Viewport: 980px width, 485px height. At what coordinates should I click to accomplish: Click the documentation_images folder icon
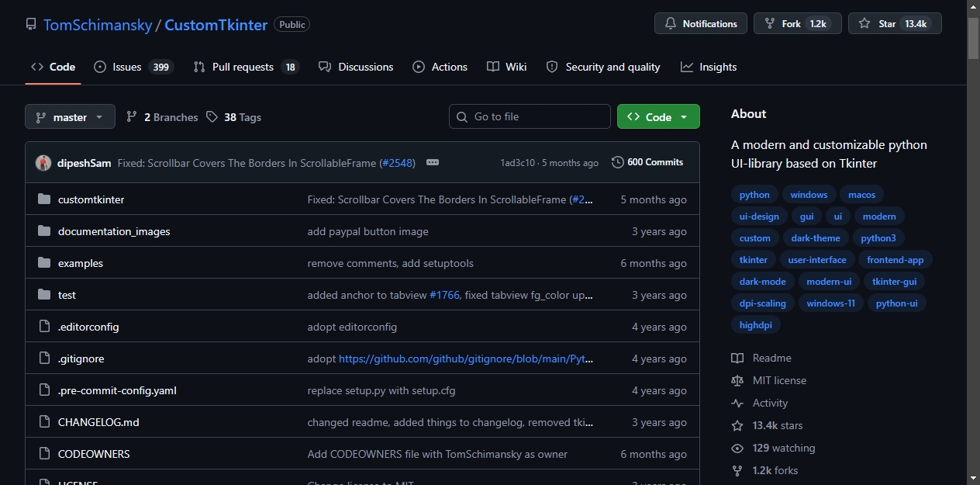coord(44,231)
